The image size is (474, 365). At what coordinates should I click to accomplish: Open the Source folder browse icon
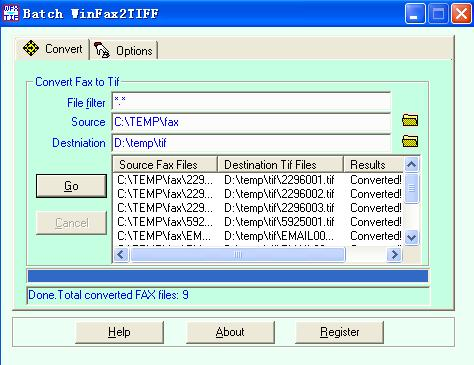pyautogui.click(x=410, y=120)
